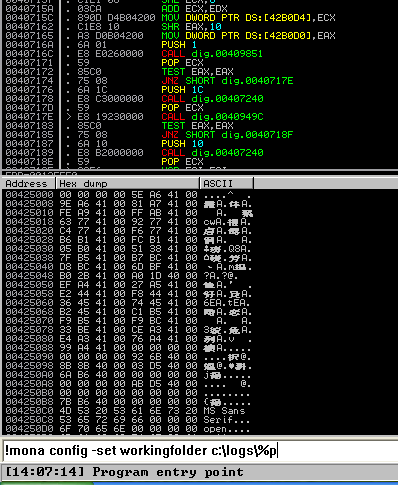Select dump row at address 00425048
398x485 pixels.
coord(128,275)
